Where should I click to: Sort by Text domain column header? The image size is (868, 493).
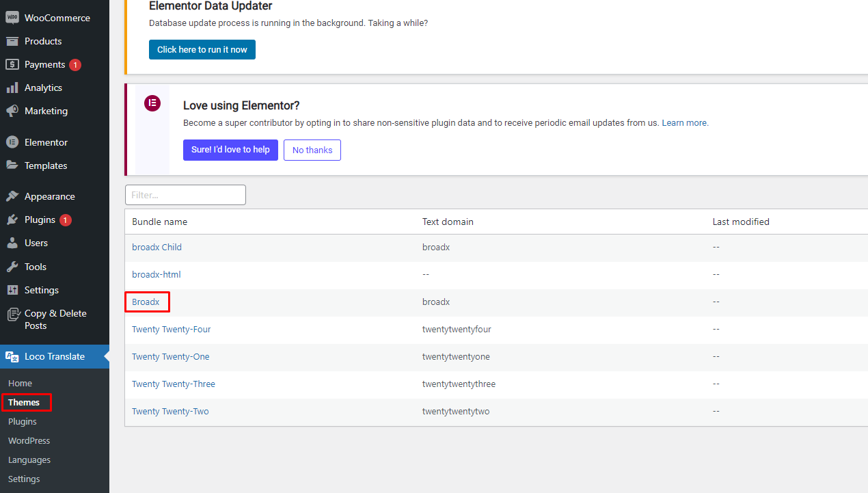click(448, 222)
